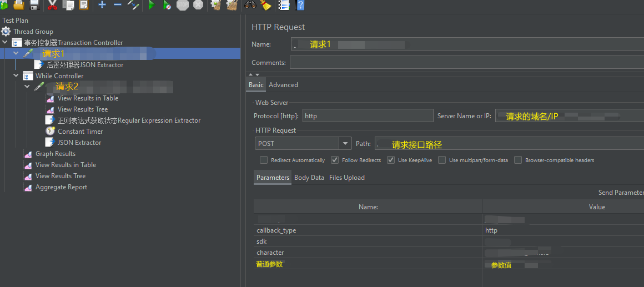Click the While Controller node icon
644x287 pixels.
28,76
